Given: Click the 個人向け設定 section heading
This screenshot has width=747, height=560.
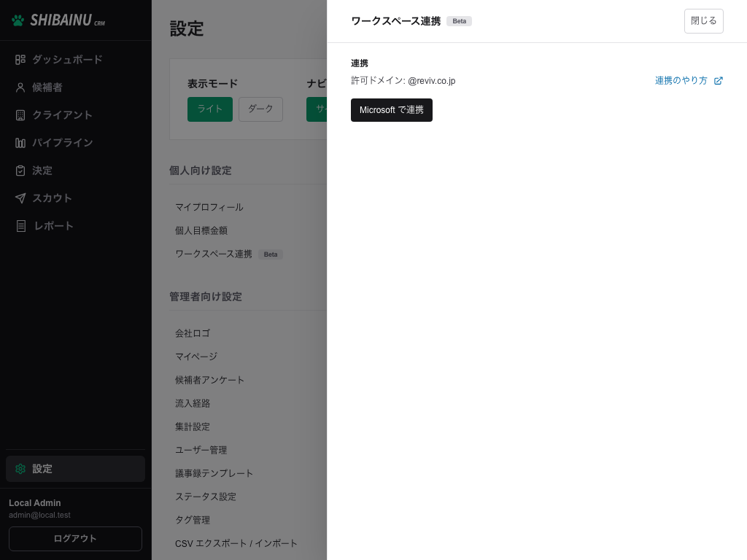Looking at the screenshot, I should (x=201, y=171).
